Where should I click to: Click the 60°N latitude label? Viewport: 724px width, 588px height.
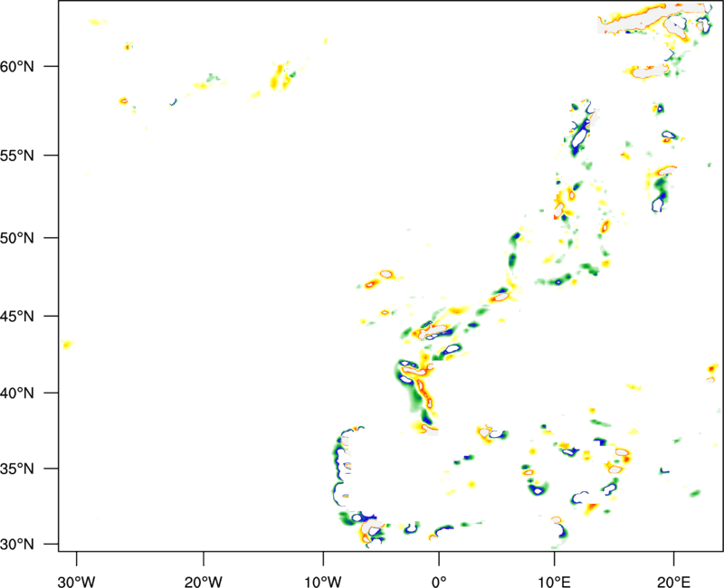pyautogui.click(x=17, y=66)
